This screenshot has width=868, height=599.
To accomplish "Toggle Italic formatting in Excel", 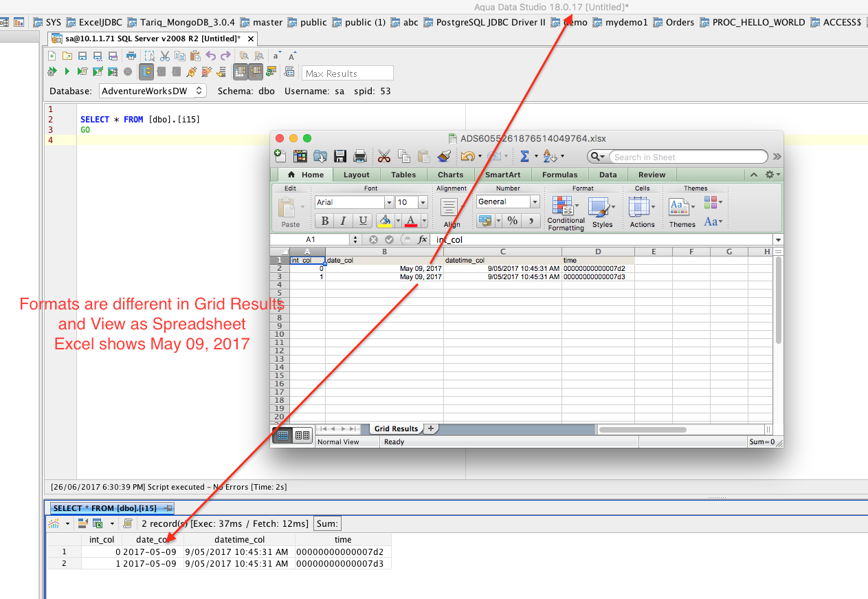I will pyautogui.click(x=344, y=221).
